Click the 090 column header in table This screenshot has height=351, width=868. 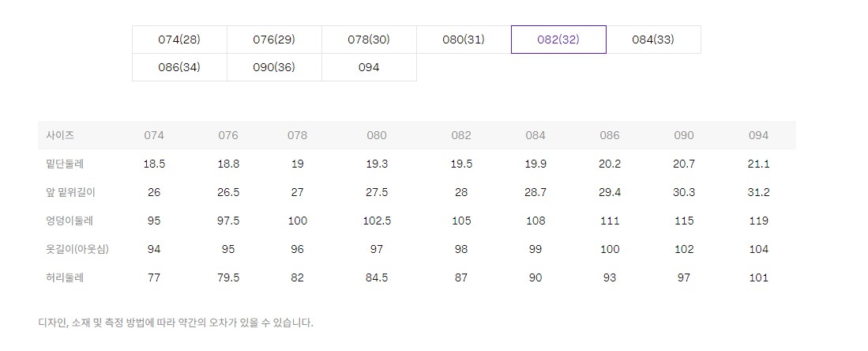(x=684, y=135)
